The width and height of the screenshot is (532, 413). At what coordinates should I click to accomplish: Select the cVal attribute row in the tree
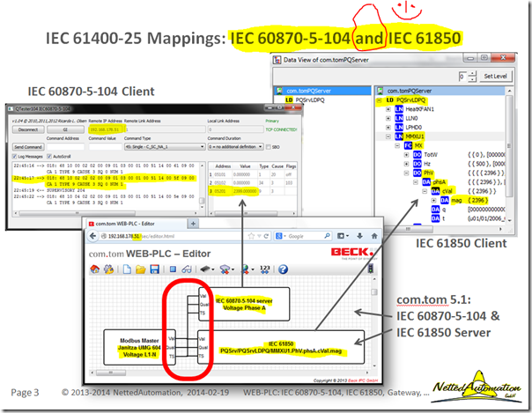coord(447,191)
